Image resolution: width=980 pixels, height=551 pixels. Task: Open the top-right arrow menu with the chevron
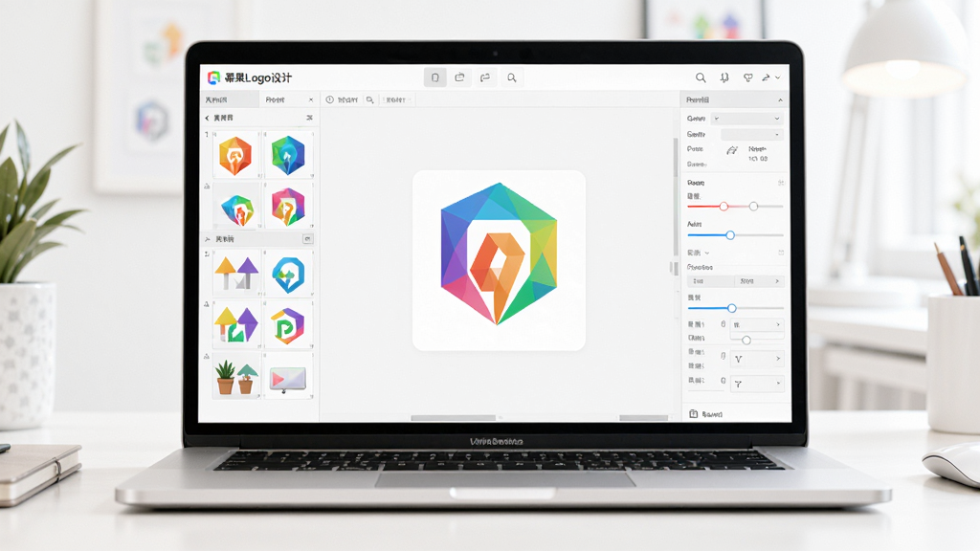771,77
